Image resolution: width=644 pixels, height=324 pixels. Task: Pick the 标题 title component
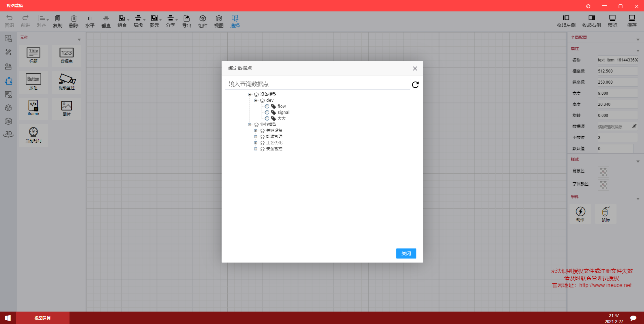pyautogui.click(x=33, y=56)
